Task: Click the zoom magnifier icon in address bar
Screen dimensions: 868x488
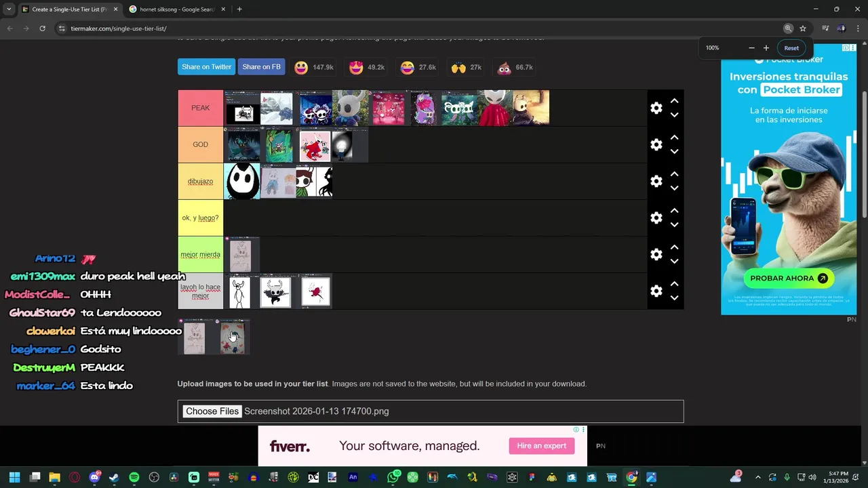Action: point(788,28)
